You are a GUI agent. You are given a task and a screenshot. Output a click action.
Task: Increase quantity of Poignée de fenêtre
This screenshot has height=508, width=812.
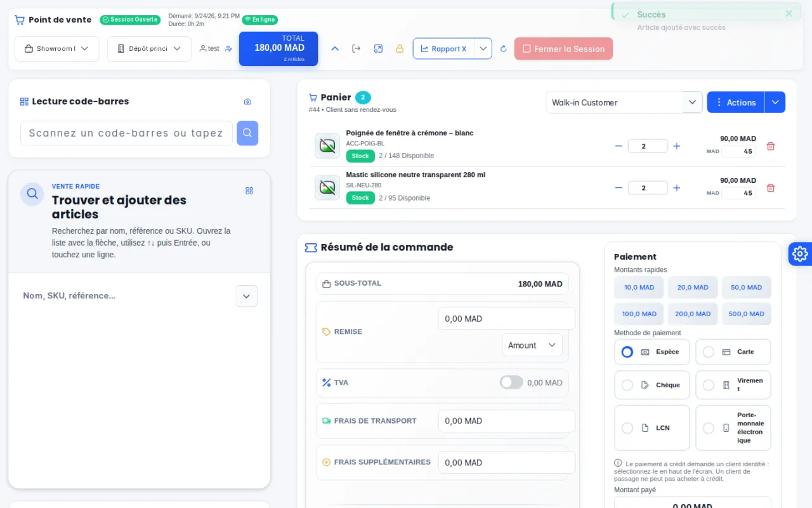(x=677, y=146)
